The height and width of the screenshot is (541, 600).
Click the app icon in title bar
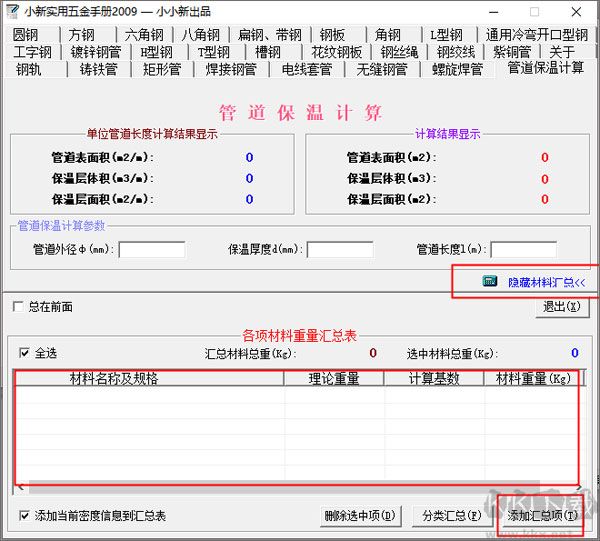click(12, 11)
